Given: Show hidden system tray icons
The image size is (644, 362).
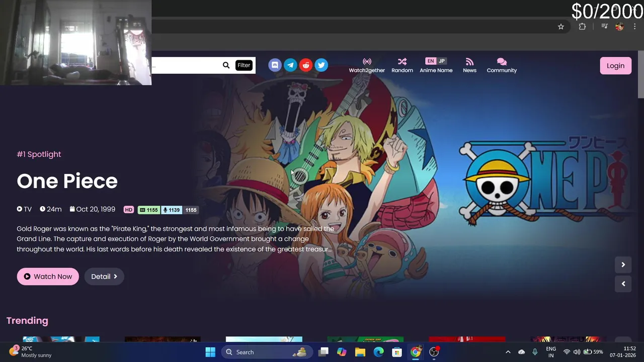Looking at the screenshot, I should tap(508, 352).
